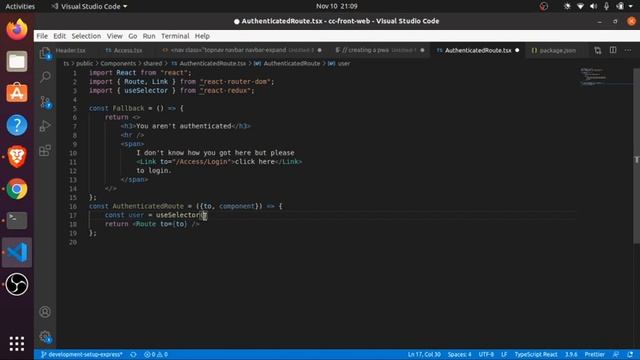Click the editor vertical scrollbar
The width and height of the screenshot is (640, 360).
637,156
